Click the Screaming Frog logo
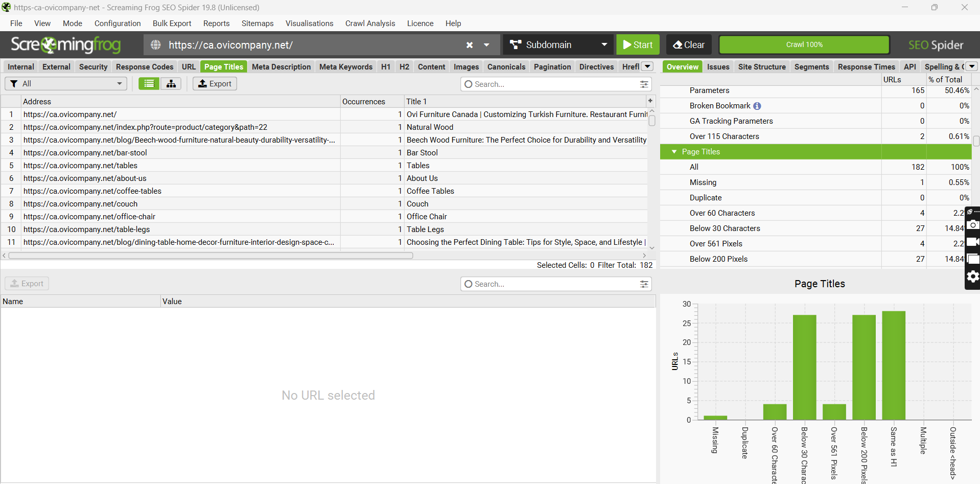 tap(66, 45)
